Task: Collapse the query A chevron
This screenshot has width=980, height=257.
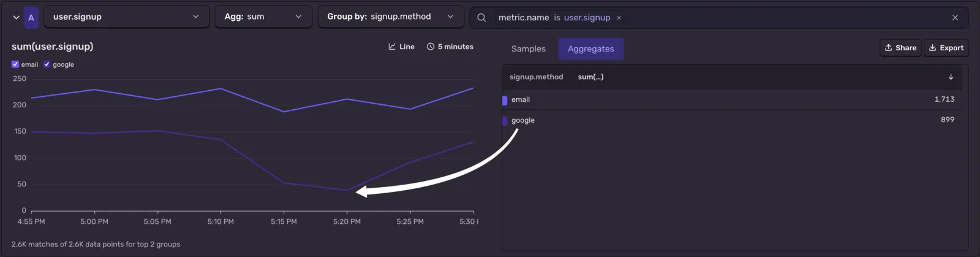Action: pyautogui.click(x=16, y=17)
